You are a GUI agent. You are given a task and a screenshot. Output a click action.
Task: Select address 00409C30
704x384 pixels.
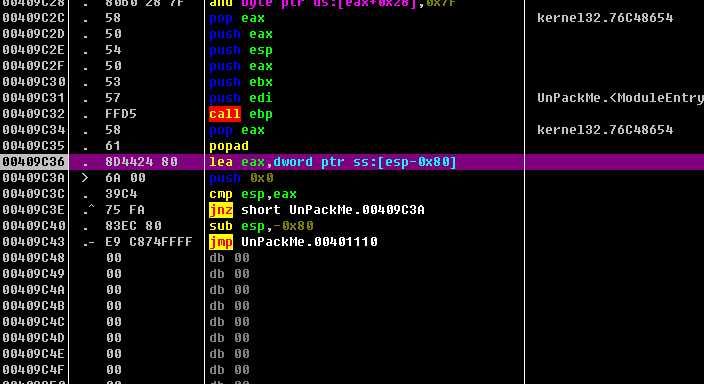(x=34, y=82)
